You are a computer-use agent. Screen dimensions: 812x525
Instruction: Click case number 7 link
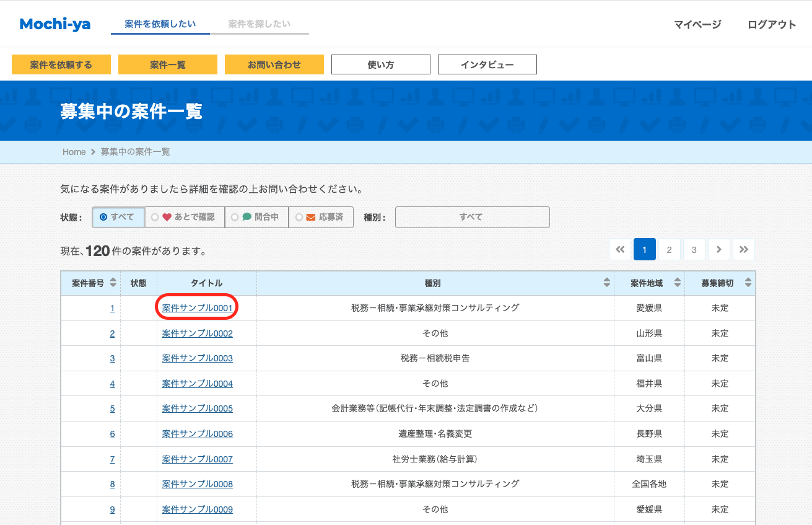[x=112, y=459]
